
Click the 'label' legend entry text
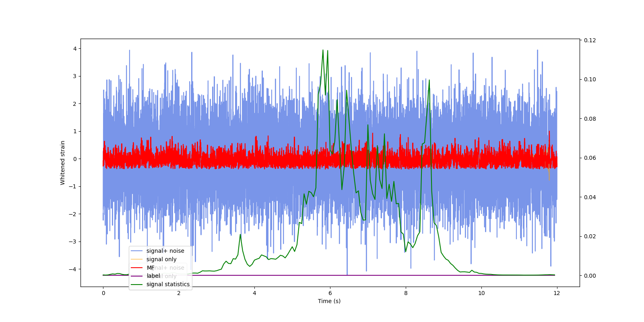(x=153, y=276)
